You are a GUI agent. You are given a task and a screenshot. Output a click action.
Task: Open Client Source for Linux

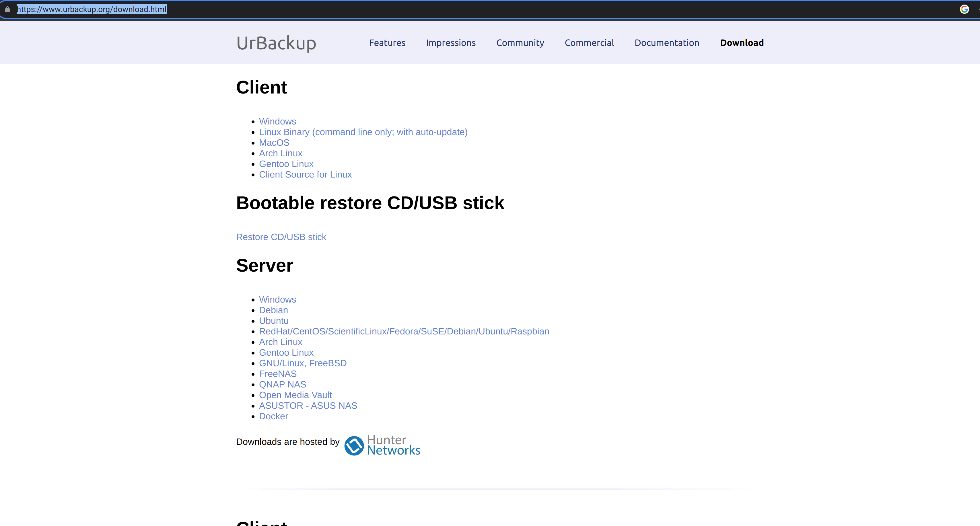pos(305,174)
